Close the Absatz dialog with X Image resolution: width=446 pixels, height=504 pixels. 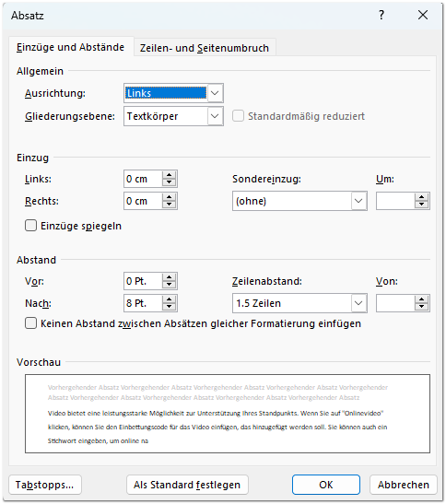coord(423,15)
